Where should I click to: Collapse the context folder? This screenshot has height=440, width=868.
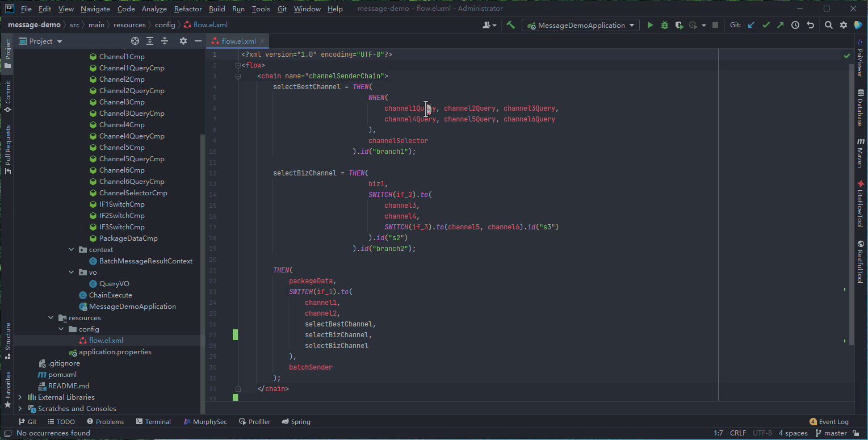tap(72, 250)
